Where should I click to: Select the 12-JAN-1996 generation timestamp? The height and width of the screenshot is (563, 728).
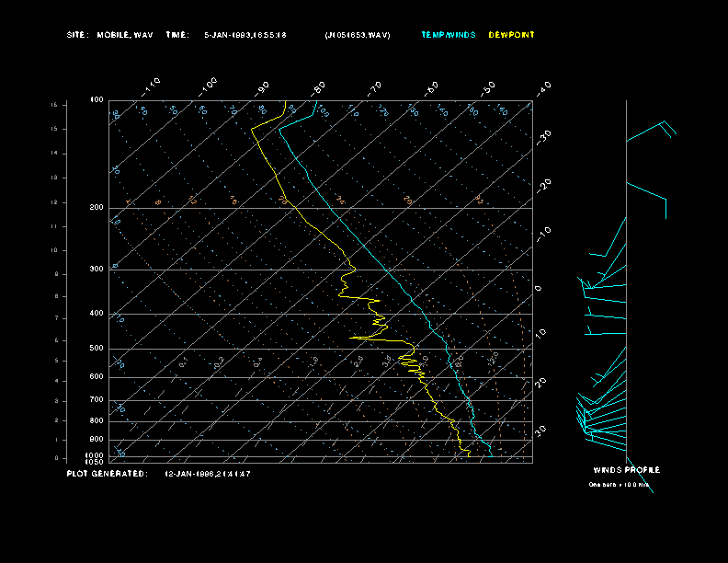tap(208, 474)
